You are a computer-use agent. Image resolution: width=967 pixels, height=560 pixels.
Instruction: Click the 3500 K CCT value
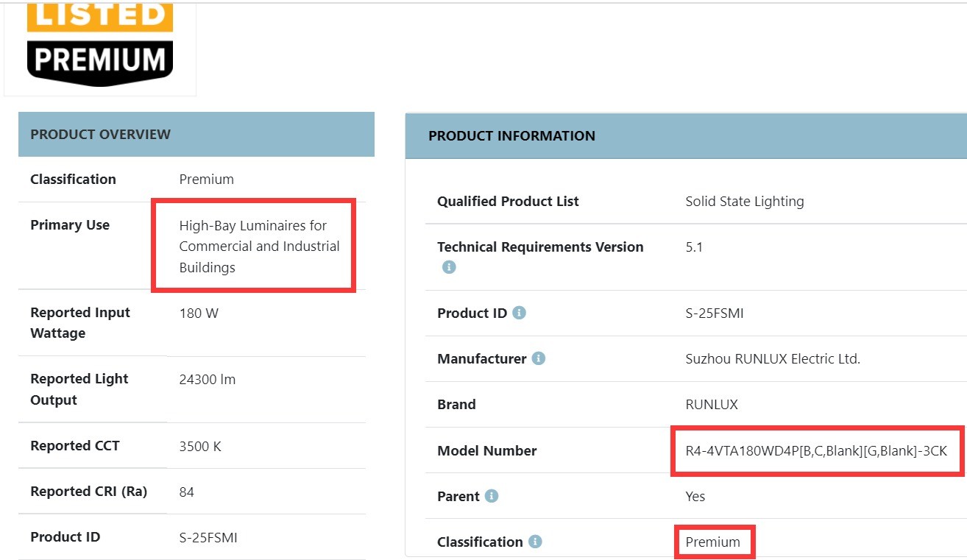point(200,446)
